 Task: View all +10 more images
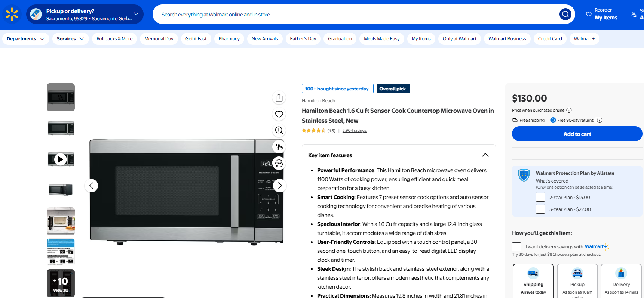click(x=61, y=283)
